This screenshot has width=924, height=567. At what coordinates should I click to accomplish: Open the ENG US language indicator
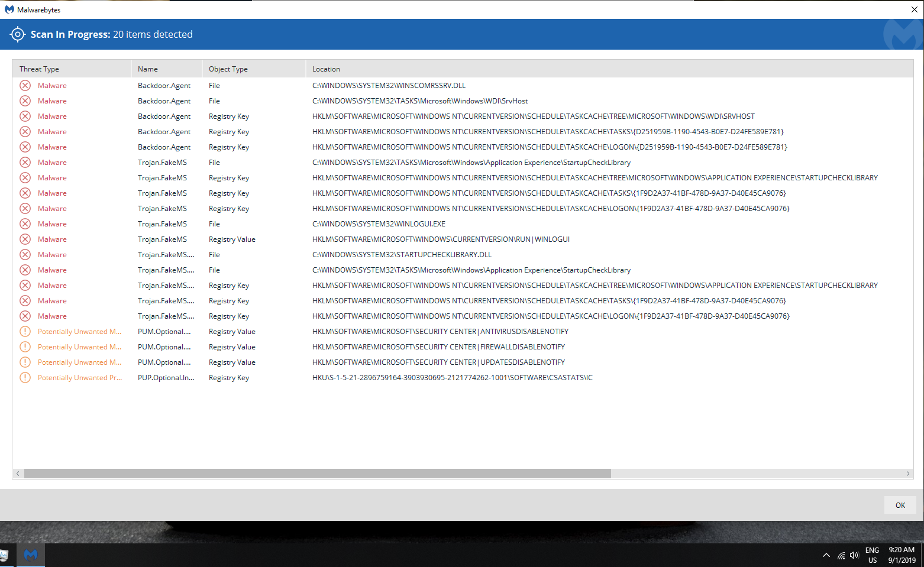[872, 555]
